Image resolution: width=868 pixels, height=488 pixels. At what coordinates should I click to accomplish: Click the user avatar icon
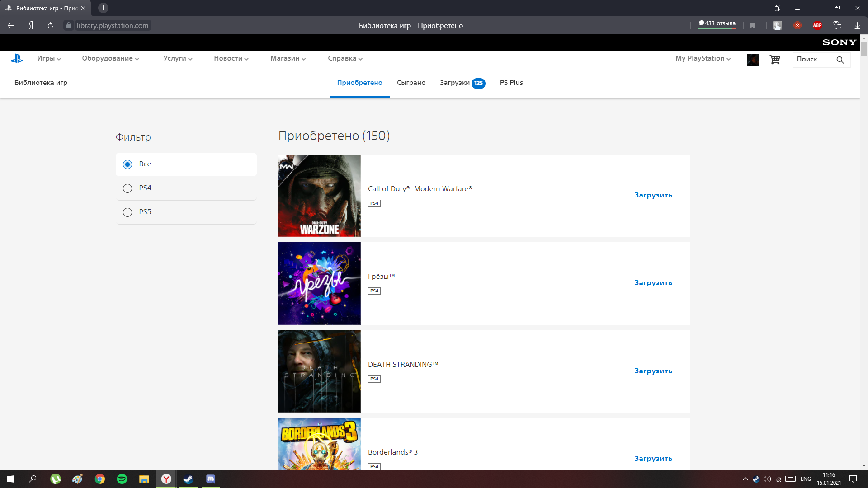(x=753, y=60)
